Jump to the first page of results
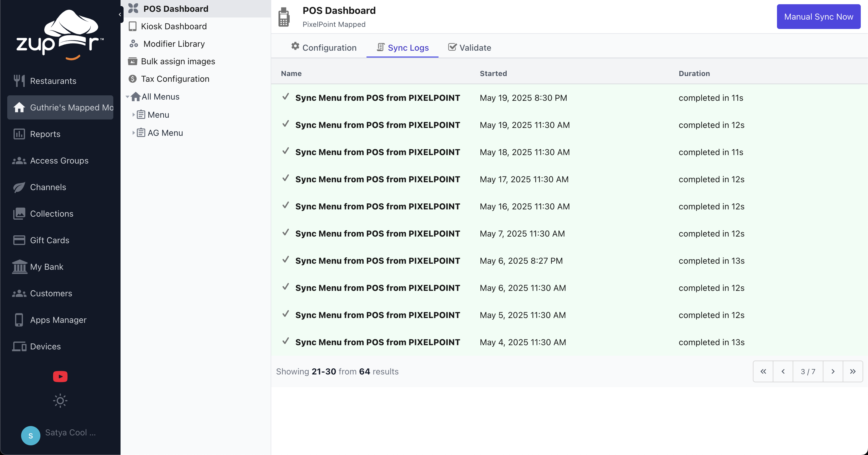Viewport: 868px width, 455px height. pyautogui.click(x=763, y=371)
